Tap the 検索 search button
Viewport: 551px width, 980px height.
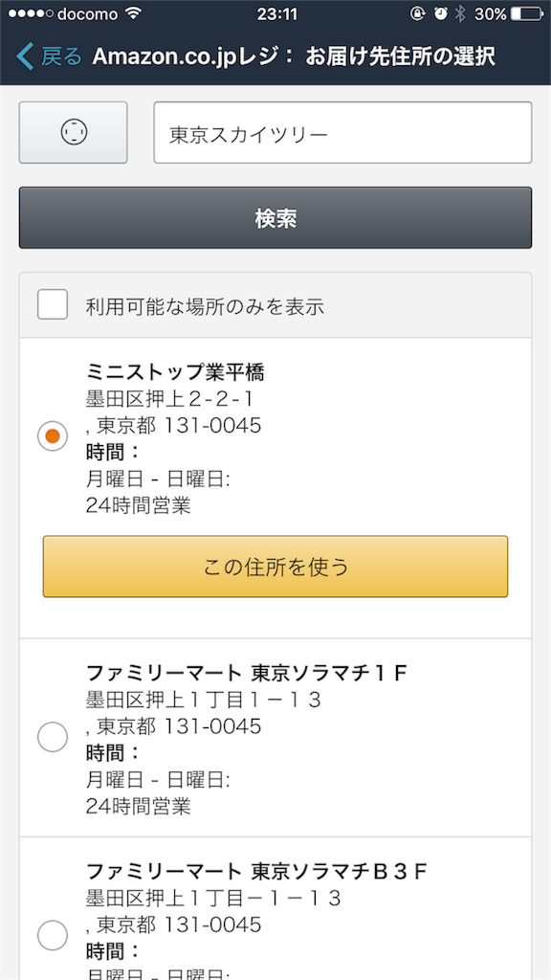[275, 217]
